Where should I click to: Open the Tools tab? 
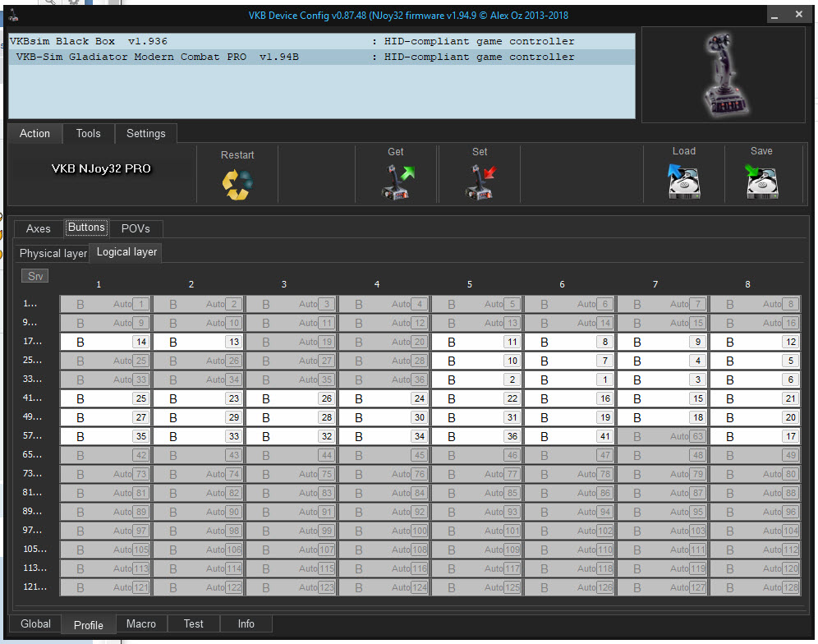coord(88,133)
